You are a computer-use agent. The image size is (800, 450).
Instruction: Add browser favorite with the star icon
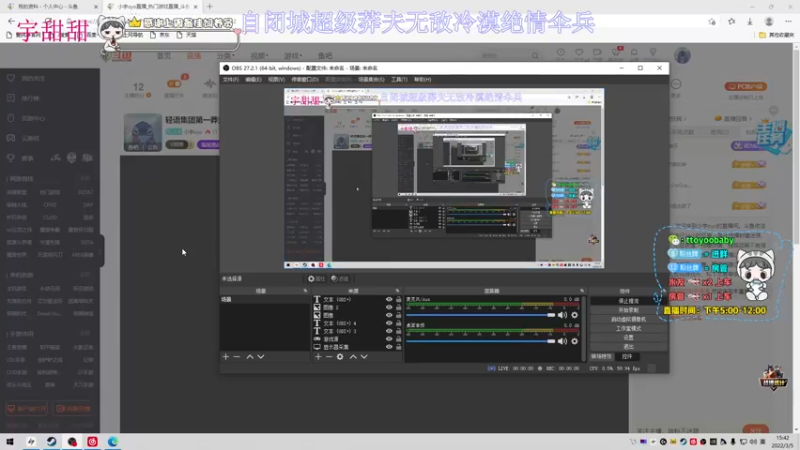coord(712,21)
